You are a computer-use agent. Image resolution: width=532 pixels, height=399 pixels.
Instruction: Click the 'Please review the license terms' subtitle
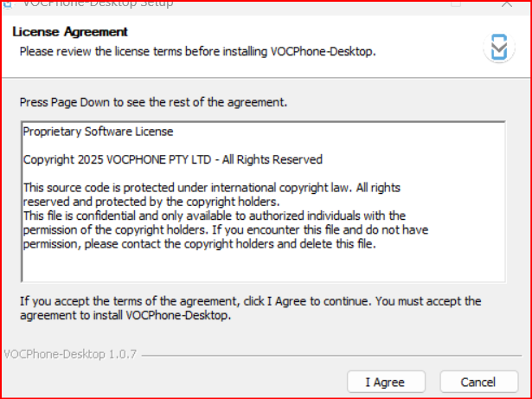coord(198,52)
